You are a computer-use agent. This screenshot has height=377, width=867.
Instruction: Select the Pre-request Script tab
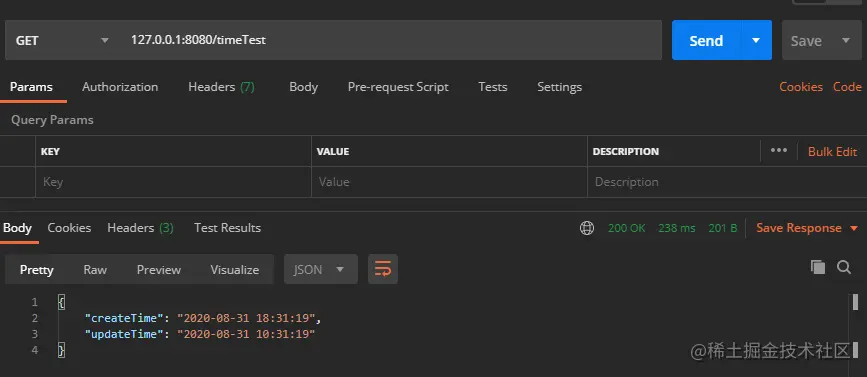pyautogui.click(x=398, y=87)
